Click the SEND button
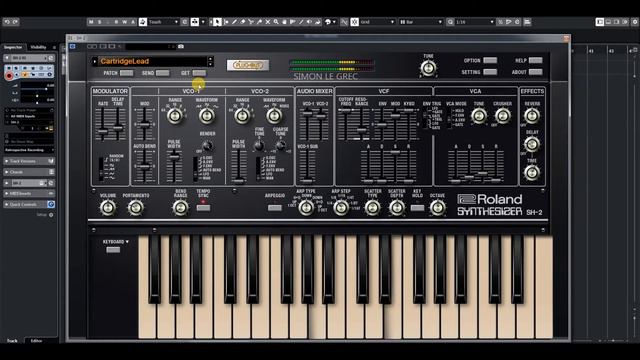The image size is (640, 360). pyautogui.click(x=162, y=73)
